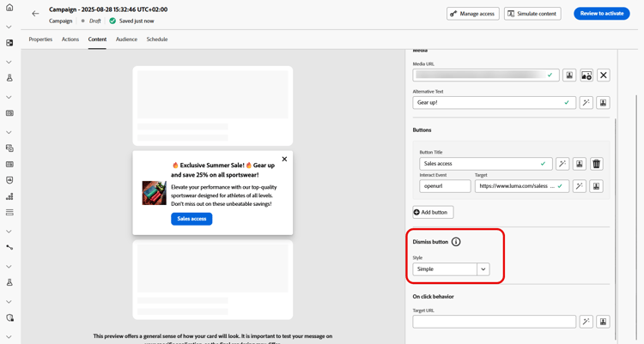Remove media using X icon next to Media URL

click(604, 75)
